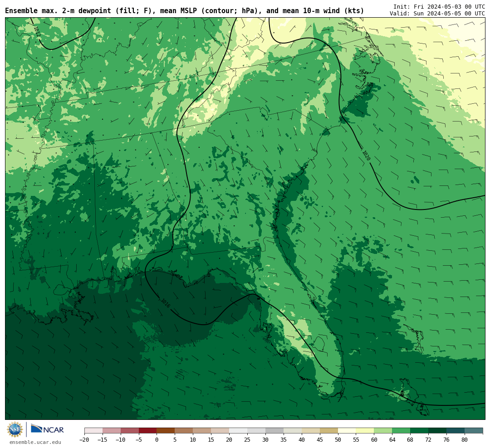Pick the dark red -5 to 0 swatch
The height and width of the screenshot is (448, 490).
coord(148,431)
